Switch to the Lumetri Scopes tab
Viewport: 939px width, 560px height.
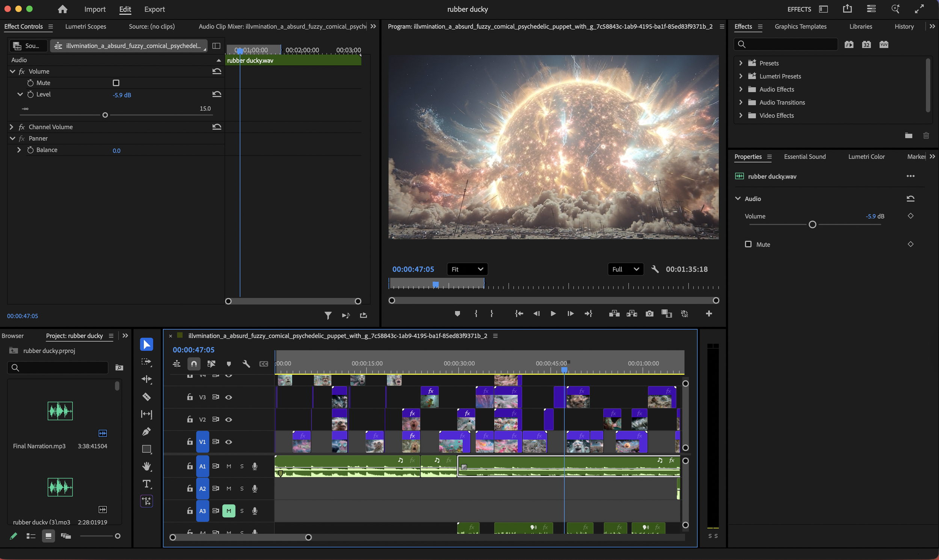pos(85,26)
